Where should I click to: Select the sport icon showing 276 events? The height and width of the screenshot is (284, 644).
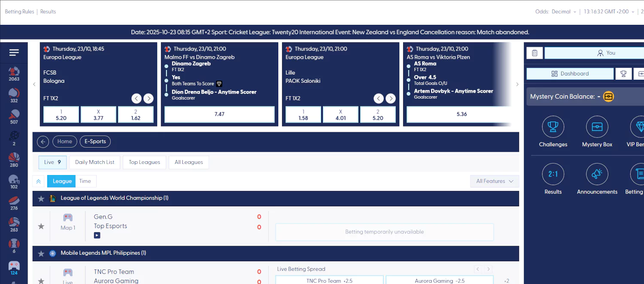[14, 203]
